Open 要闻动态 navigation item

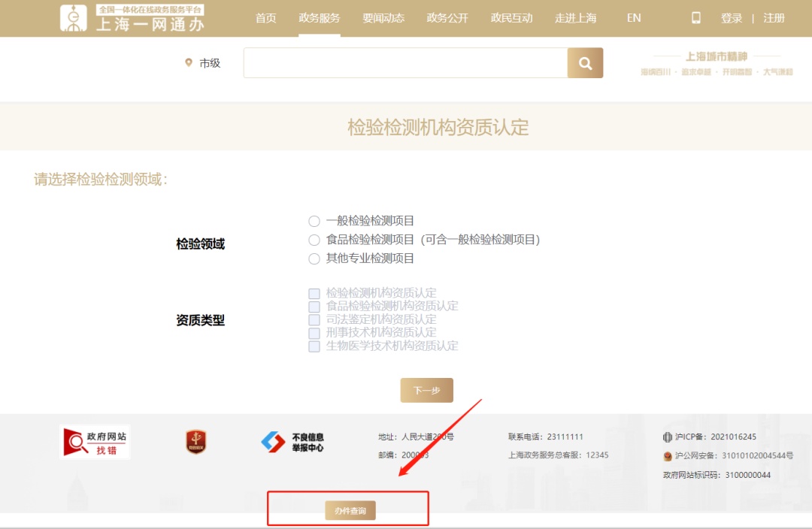tap(383, 18)
